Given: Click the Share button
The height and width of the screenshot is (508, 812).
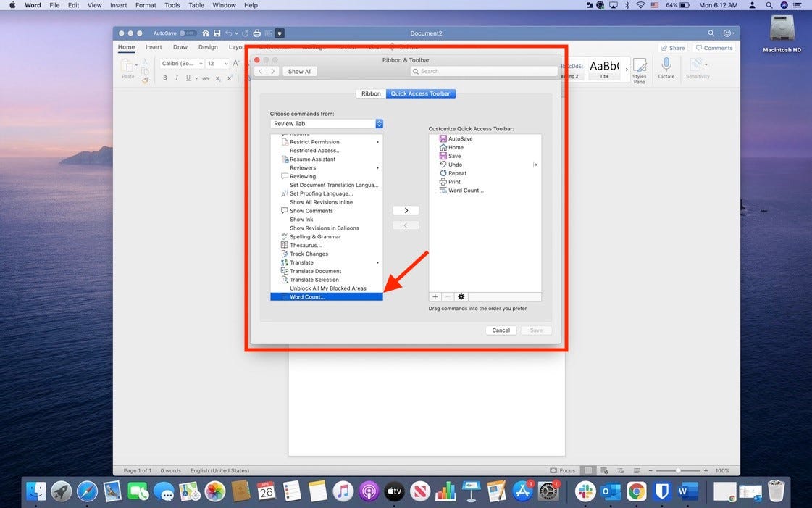Looking at the screenshot, I should (673, 48).
